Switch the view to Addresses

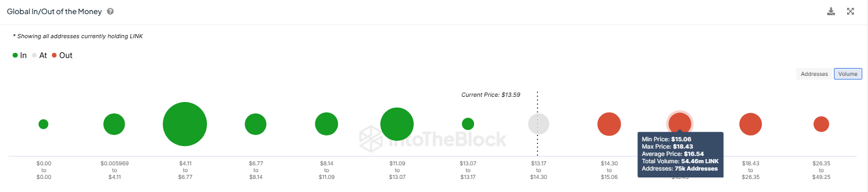pyautogui.click(x=814, y=74)
